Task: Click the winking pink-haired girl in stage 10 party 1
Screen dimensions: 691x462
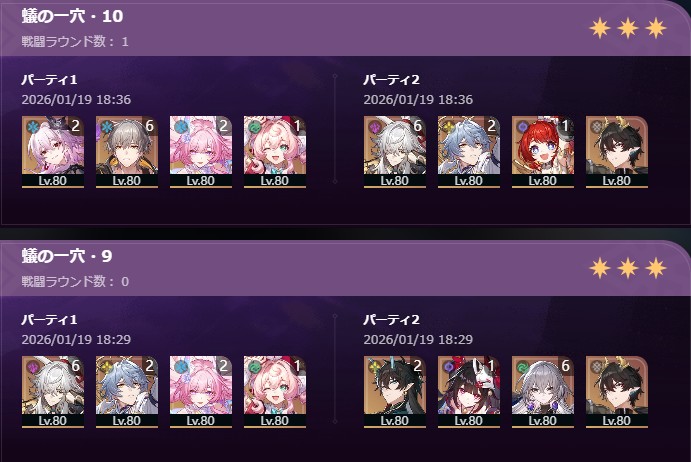Action: click(275, 152)
